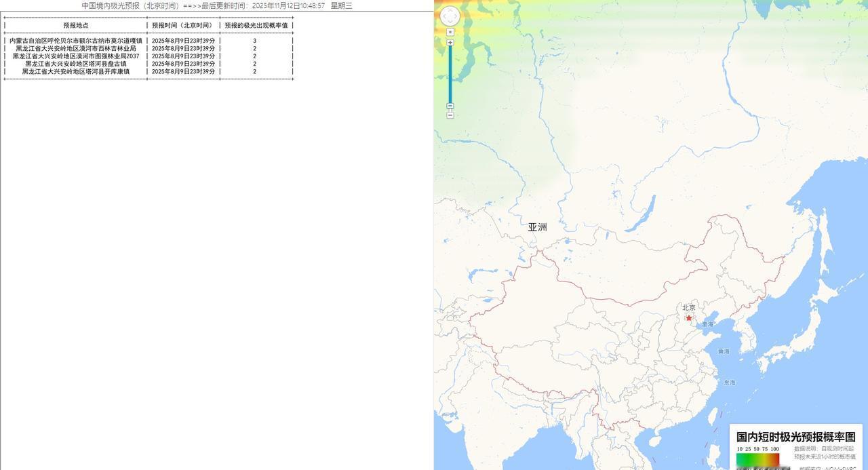This screenshot has width=868, height=470.
Task: Click the forecast time in the 西林吉林业局 row
Action: 184,49
